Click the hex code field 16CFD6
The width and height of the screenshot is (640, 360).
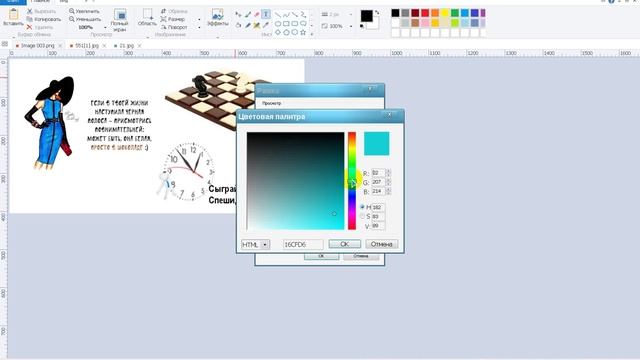tap(303, 244)
